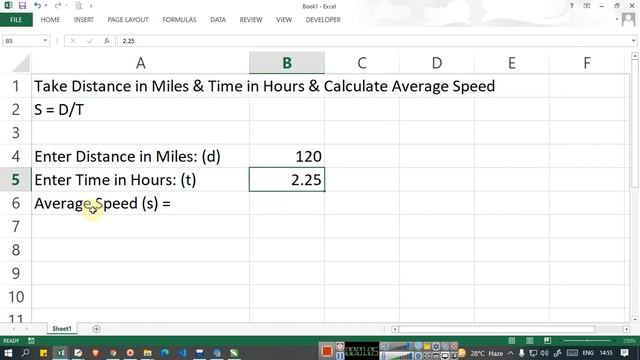The height and width of the screenshot is (360, 640).
Task: Select column D header
Action: [x=437, y=63]
